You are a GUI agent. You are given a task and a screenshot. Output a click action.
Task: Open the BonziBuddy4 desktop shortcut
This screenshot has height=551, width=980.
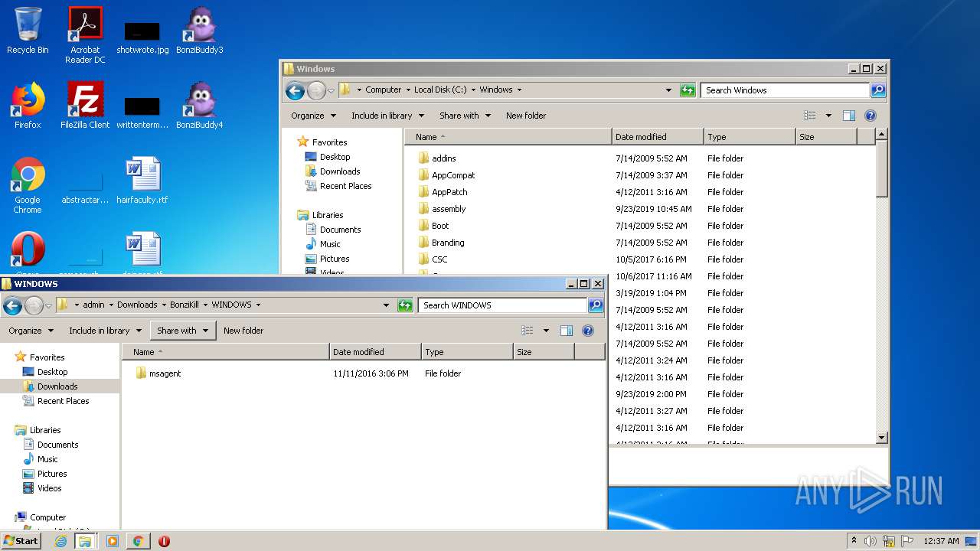tap(200, 106)
